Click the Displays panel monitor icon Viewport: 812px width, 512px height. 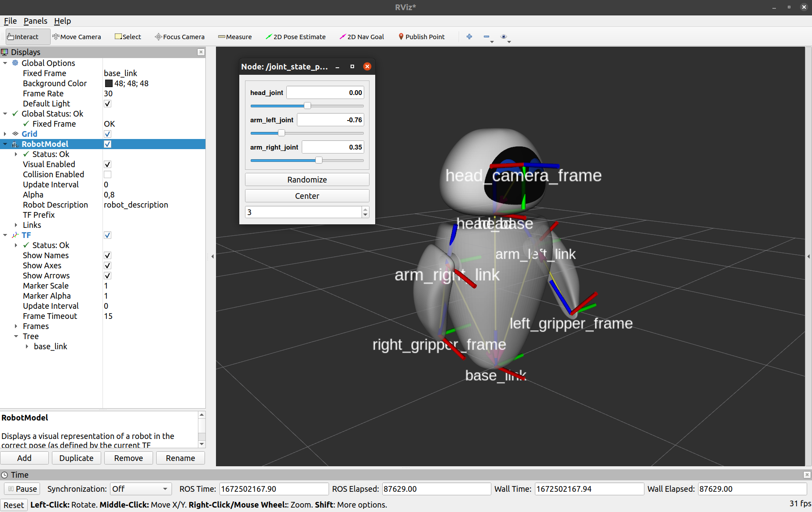(5, 52)
